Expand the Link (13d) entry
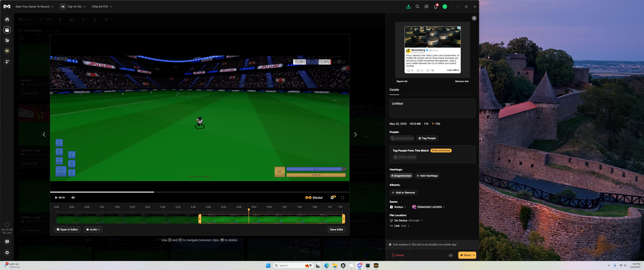The image size is (644, 270). tap(400, 226)
